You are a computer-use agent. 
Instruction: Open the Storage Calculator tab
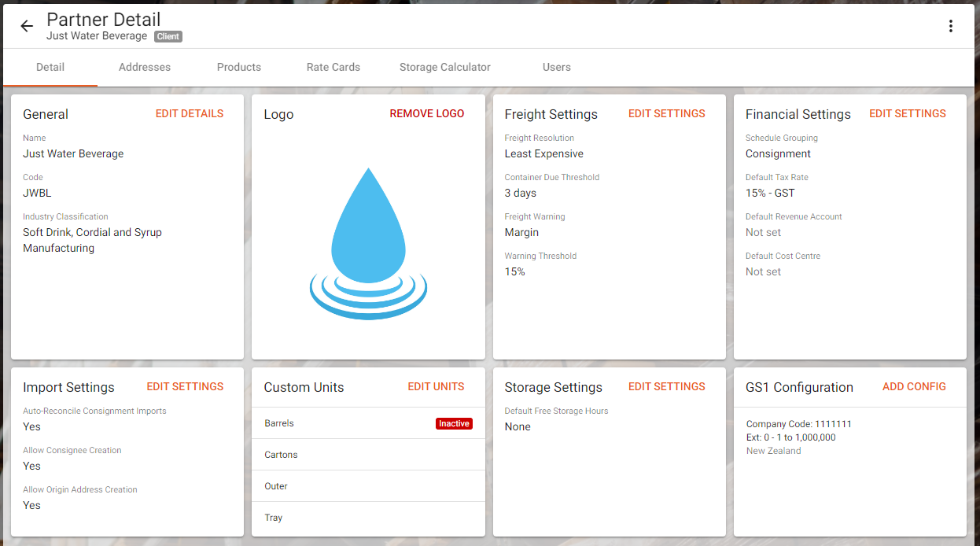tap(445, 67)
